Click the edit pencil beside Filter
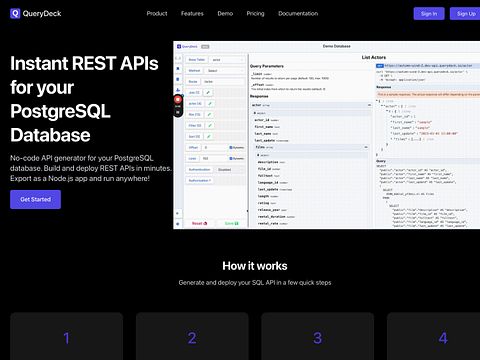 pyautogui.click(x=210, y=125)
